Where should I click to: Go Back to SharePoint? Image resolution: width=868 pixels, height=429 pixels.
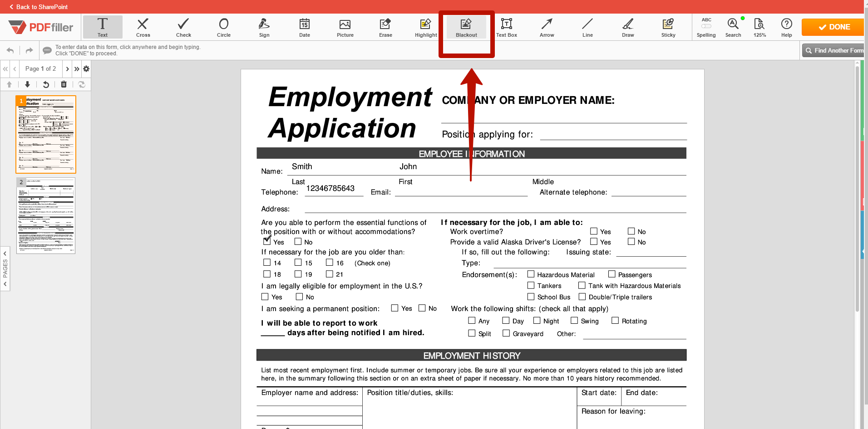39,7
